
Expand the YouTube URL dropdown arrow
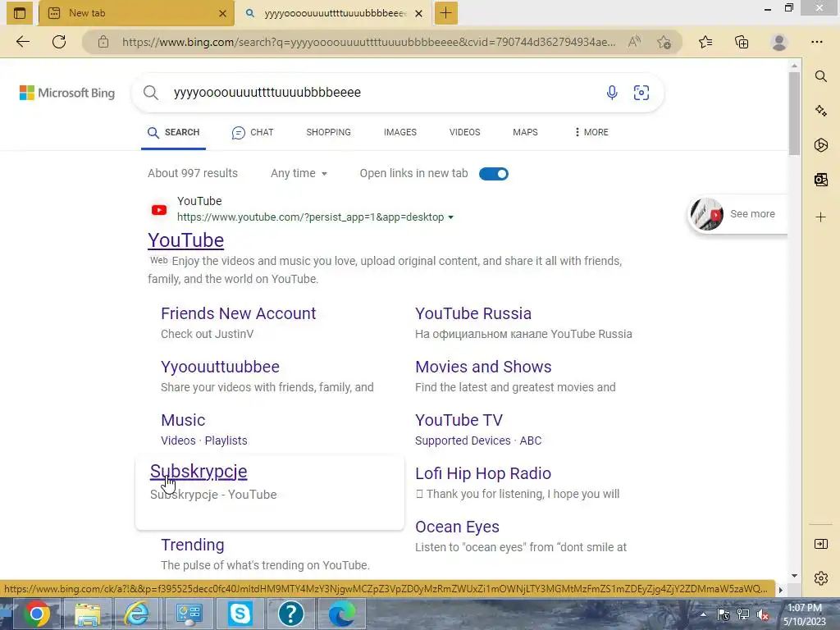pos(450,217)
